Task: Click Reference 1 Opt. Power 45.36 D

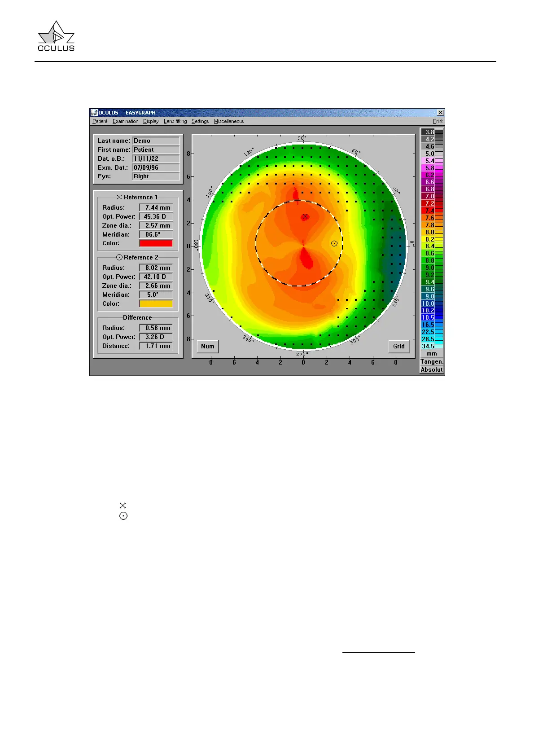Action: coord(156,216)
